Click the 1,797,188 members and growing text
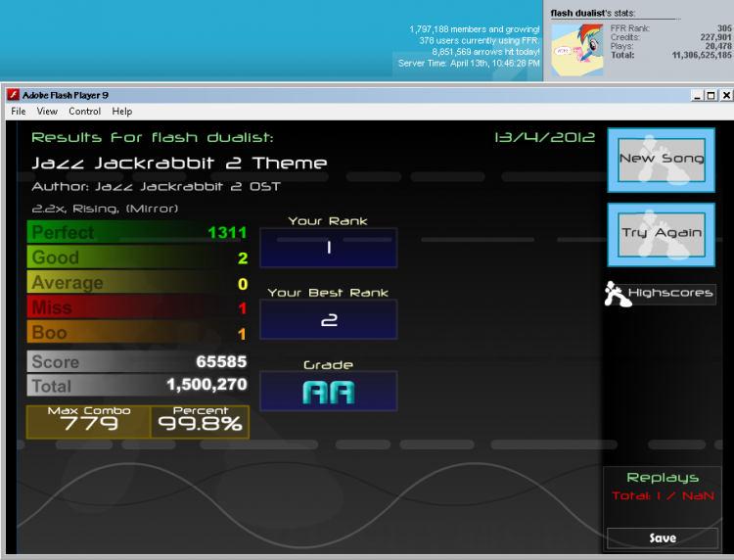The width and height of the screenshot is (734, 560). [475, 29]
